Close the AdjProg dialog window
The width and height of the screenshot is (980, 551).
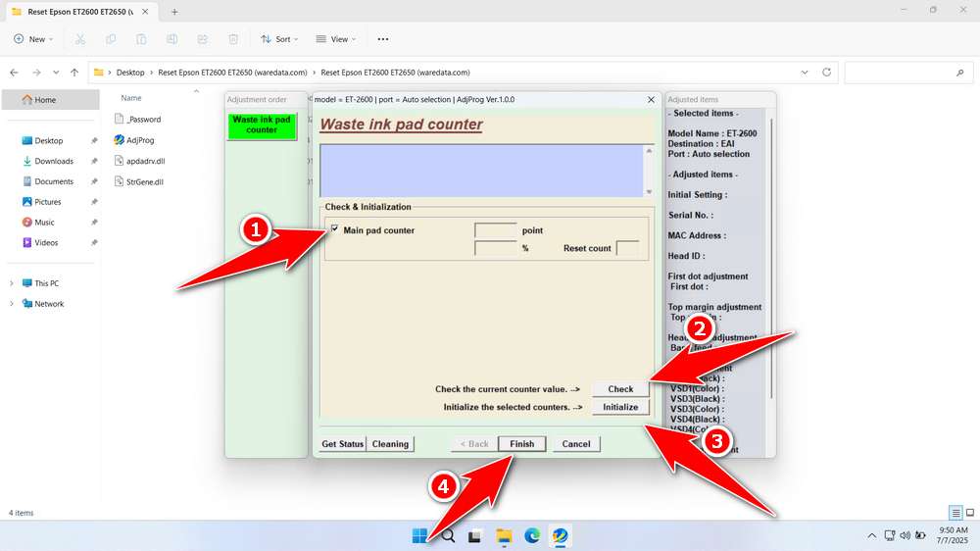tap(651, 99)
